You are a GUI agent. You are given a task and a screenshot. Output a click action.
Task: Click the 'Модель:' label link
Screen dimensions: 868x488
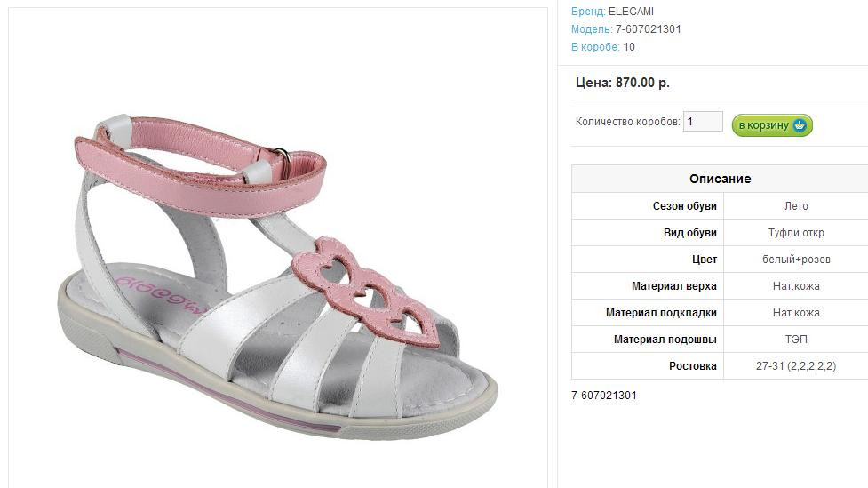coord(592,29)
